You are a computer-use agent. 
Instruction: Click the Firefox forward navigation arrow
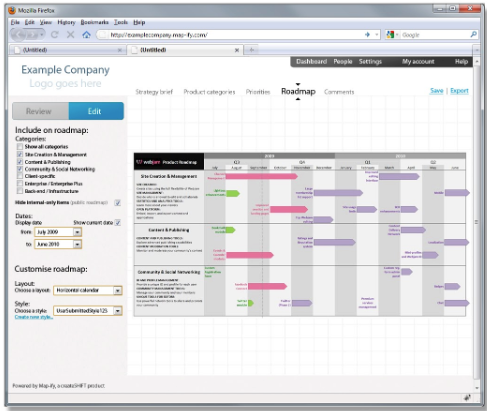(x=32, y=35)
